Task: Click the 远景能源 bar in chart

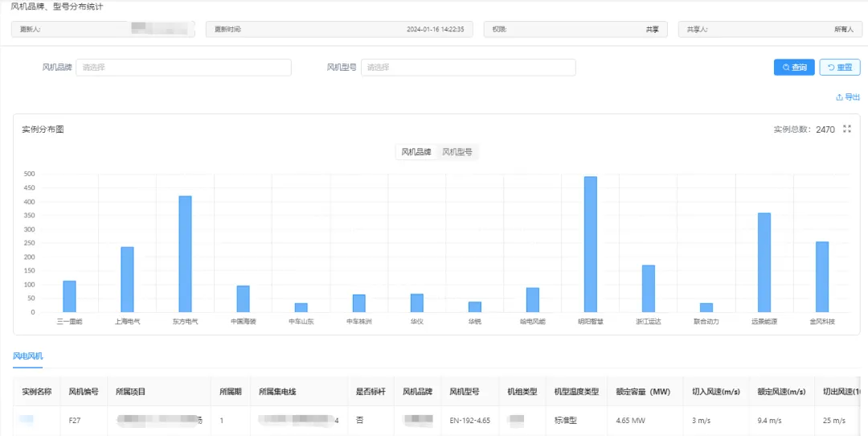Action: coord(764,262)
